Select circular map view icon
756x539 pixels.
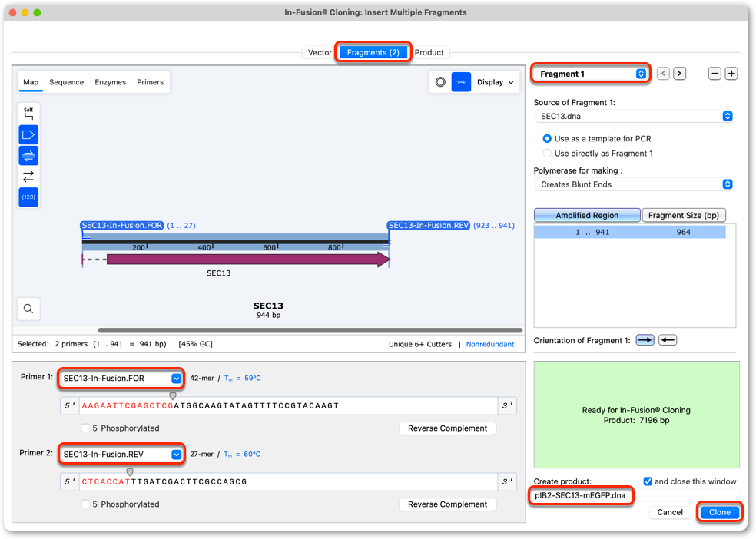(440, 82)
